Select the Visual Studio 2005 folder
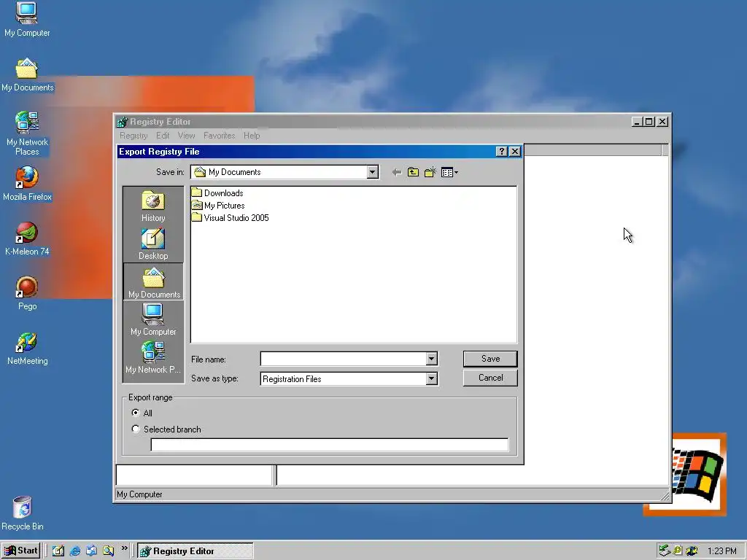The image size is (747, 560). click(x=230, y=217)
